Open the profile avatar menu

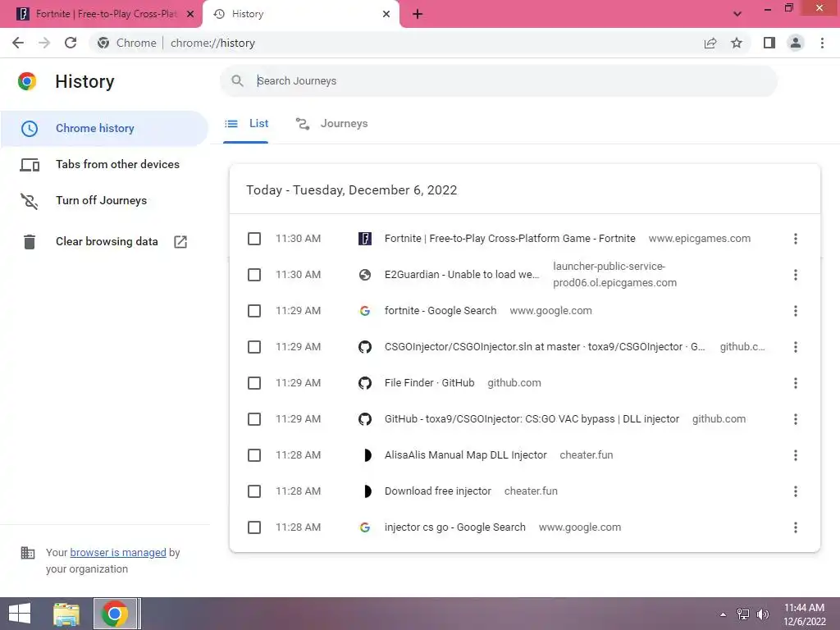pos(796,43)
